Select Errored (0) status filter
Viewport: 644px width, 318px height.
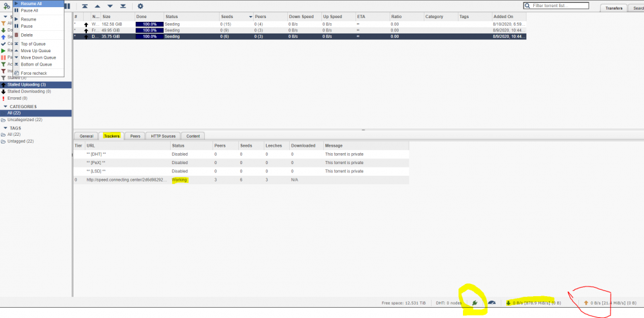35,98
